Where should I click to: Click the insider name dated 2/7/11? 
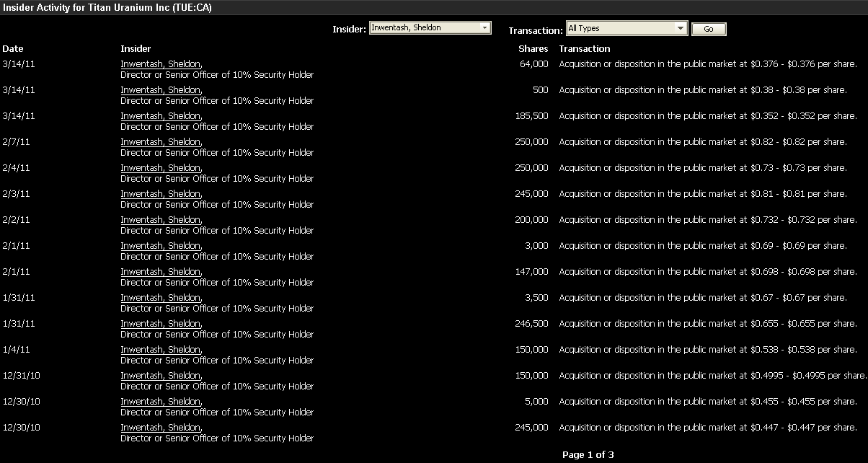tap(160, 142)
